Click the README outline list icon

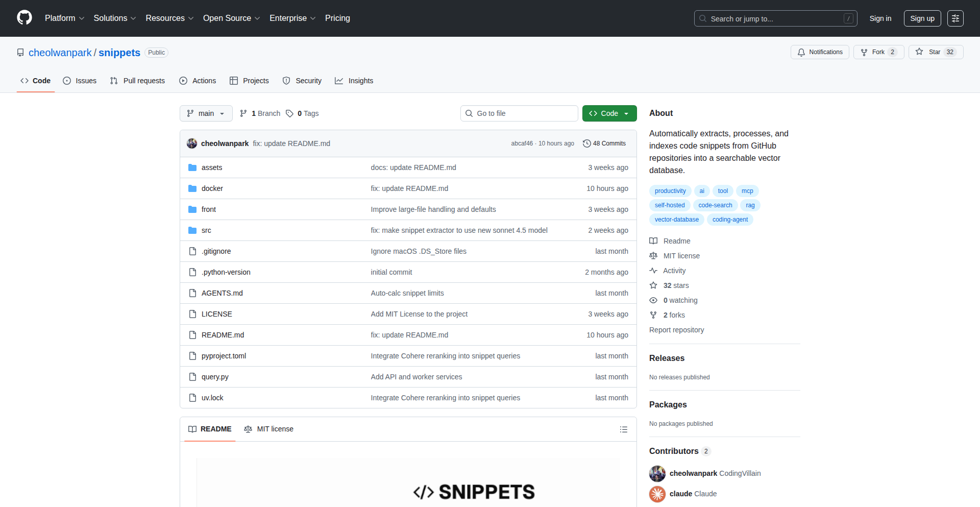click(624, 429)
